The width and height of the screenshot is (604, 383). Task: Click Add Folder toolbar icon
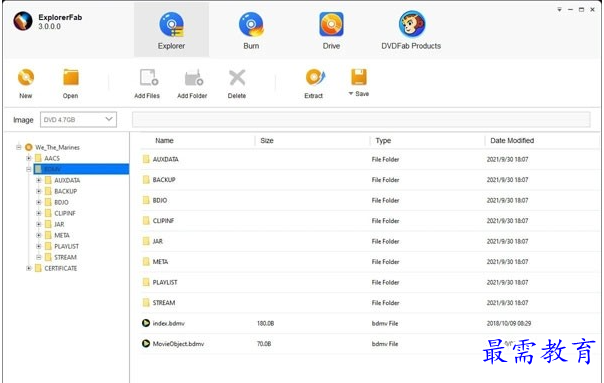click(x=194, y=78)
